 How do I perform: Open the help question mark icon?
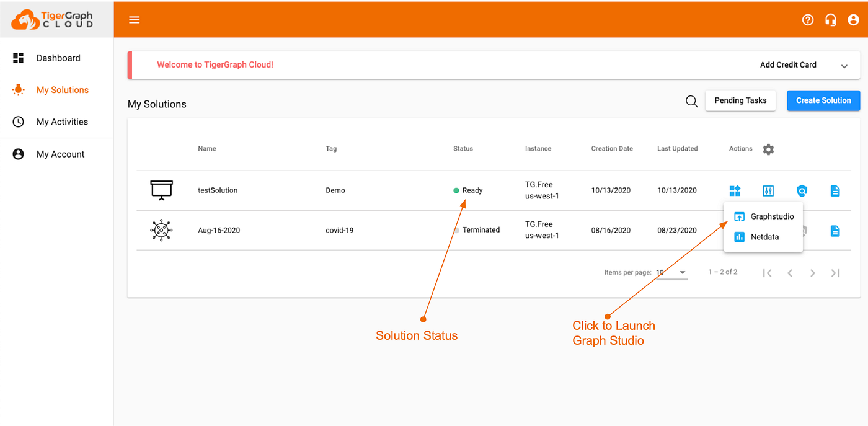pos(808,20)
